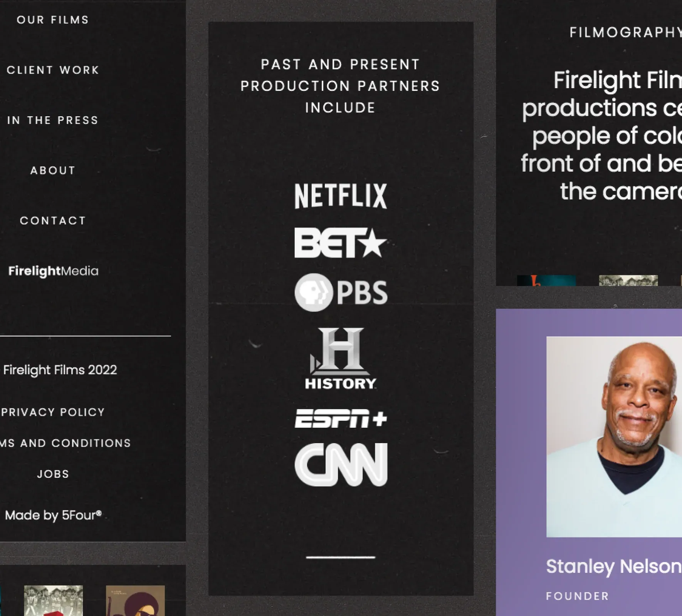Viewport: 682px width, 616px height.
Task: Visit the Made by 5Four credit link
Action: click(53, 516)
